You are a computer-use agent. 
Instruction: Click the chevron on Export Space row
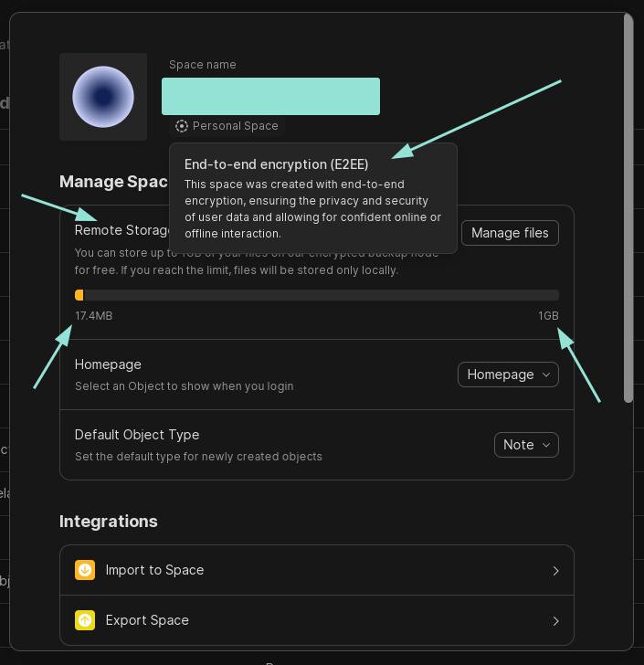[555, 621]
